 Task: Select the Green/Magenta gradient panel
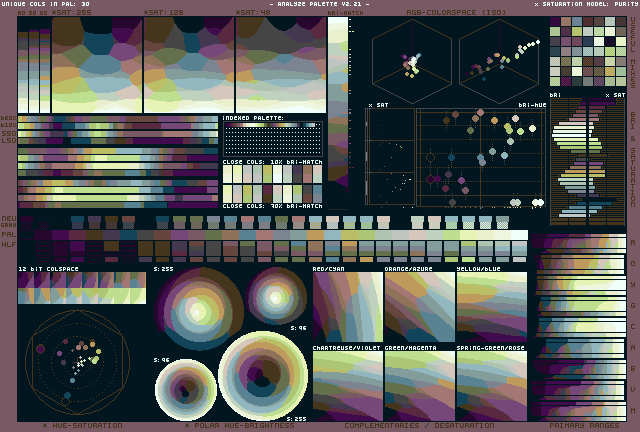[419, 384]
